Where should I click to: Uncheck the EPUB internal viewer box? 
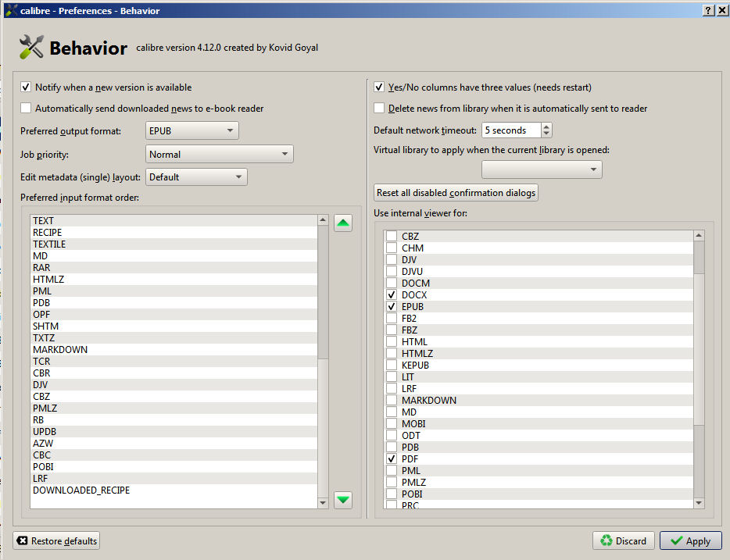click(x=392, y=306)
